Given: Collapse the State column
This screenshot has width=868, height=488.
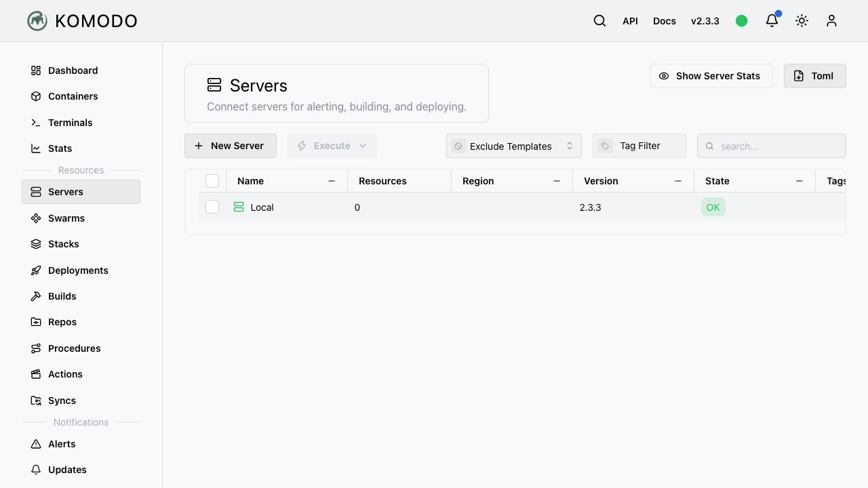Looking at the screenshot, I should click(x=800, y=181).
